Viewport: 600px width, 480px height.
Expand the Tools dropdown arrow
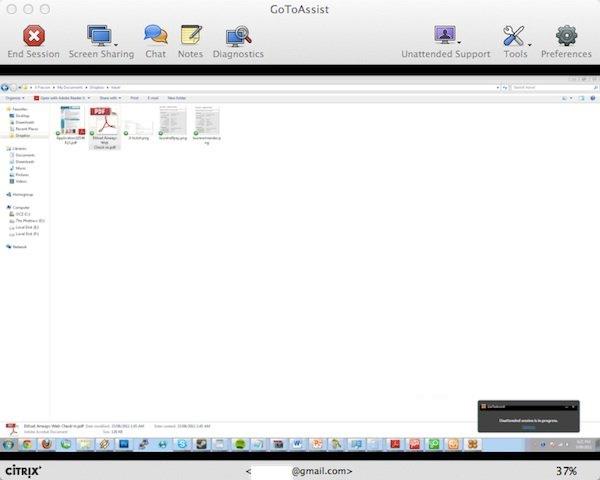pos(530,44)
